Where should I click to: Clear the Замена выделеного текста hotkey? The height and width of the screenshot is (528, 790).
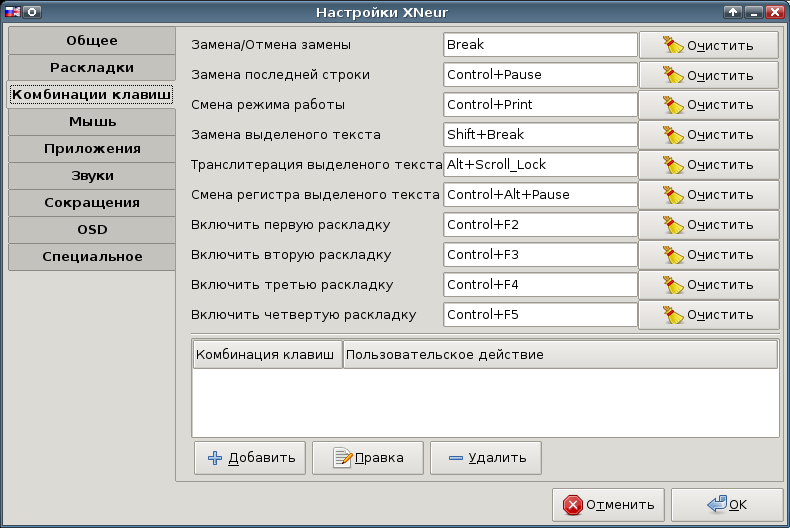708,135
